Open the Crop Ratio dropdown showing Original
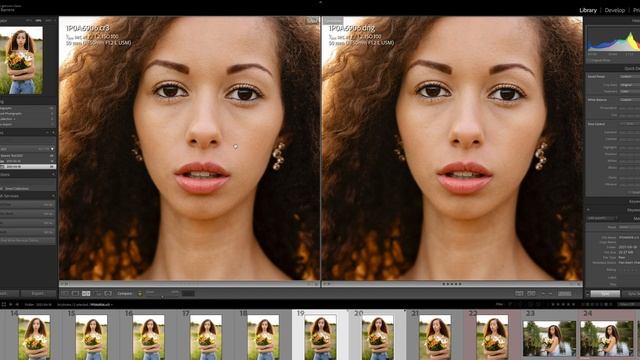The width and height of the screenshot is (640, 360). coord(630,85)
